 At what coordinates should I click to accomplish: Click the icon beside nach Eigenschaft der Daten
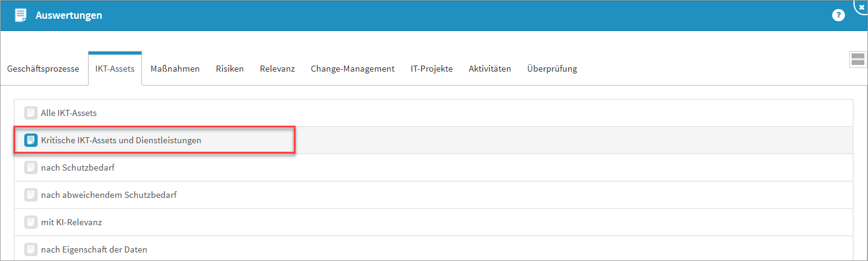(x=30, y=249)
